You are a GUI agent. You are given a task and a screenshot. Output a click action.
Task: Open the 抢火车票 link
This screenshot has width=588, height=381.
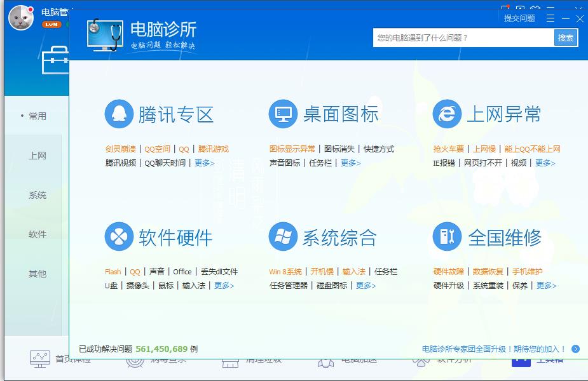point(449,149)
